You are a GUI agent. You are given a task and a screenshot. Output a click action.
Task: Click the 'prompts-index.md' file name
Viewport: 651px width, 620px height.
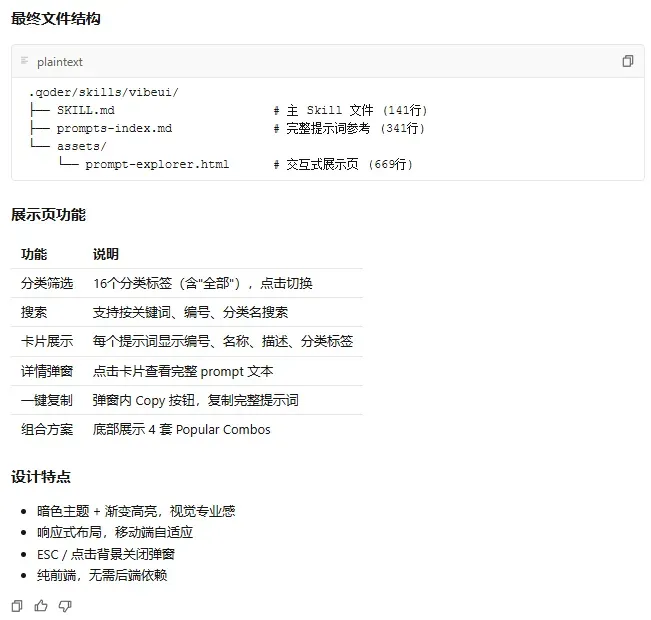pos(114,128)
